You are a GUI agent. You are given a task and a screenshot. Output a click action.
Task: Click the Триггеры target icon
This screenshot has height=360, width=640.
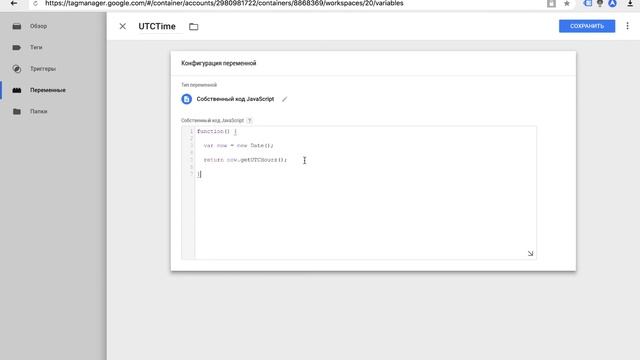pyautogui.click(x=17, y=69)
